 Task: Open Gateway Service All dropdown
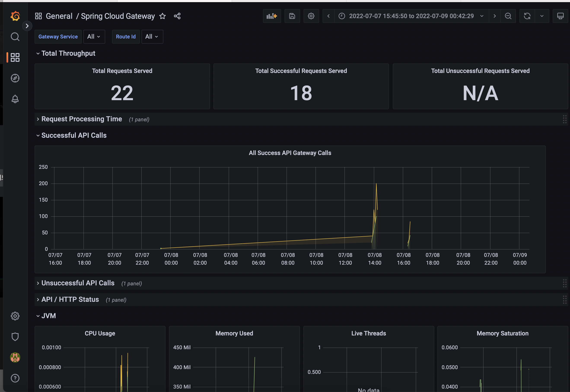(94, 37)
